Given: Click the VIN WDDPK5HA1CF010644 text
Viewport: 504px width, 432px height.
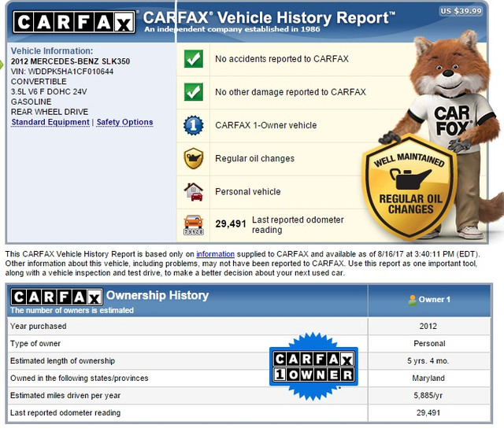Looking at the screenshot, I should click(x=62, y=72).
